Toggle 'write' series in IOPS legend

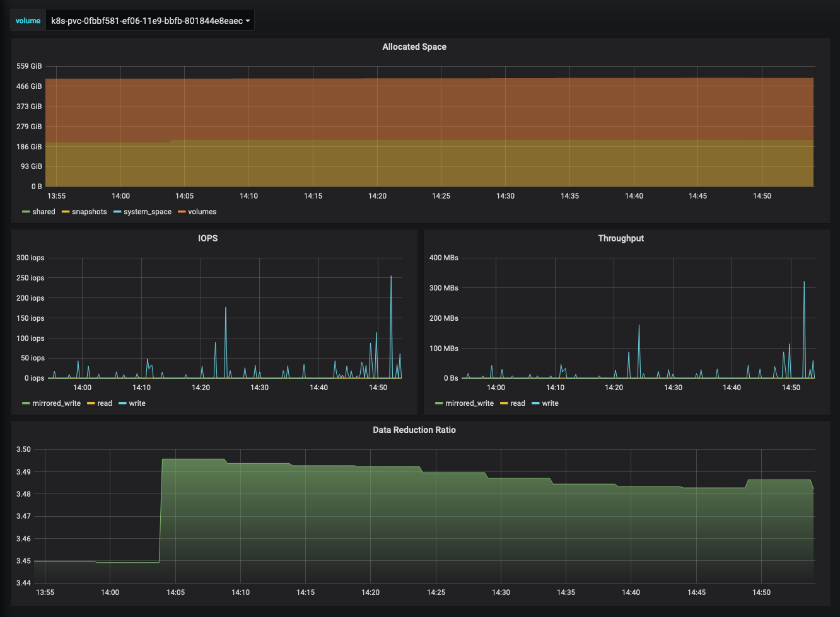137,403
